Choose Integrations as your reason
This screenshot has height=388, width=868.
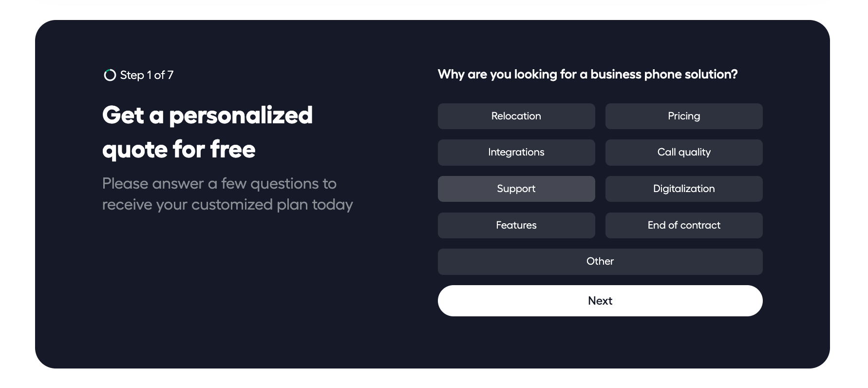(x=516, y=152)
